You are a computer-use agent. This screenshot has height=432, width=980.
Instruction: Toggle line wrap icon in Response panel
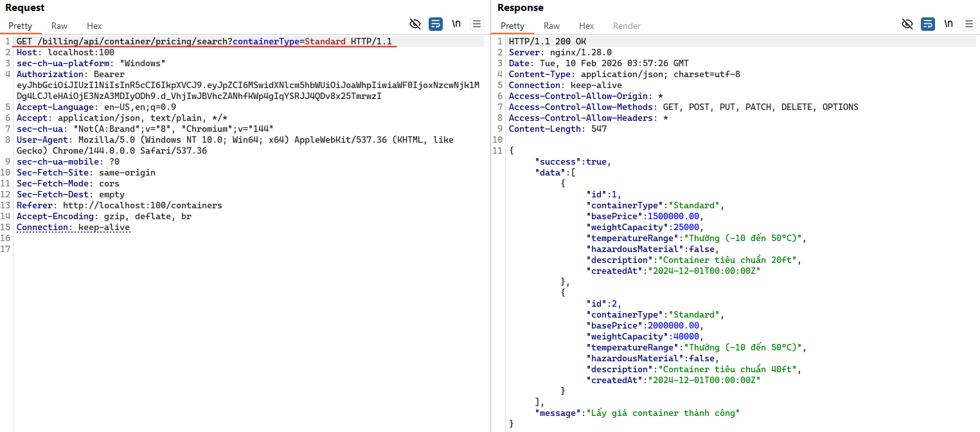(928, 24)
